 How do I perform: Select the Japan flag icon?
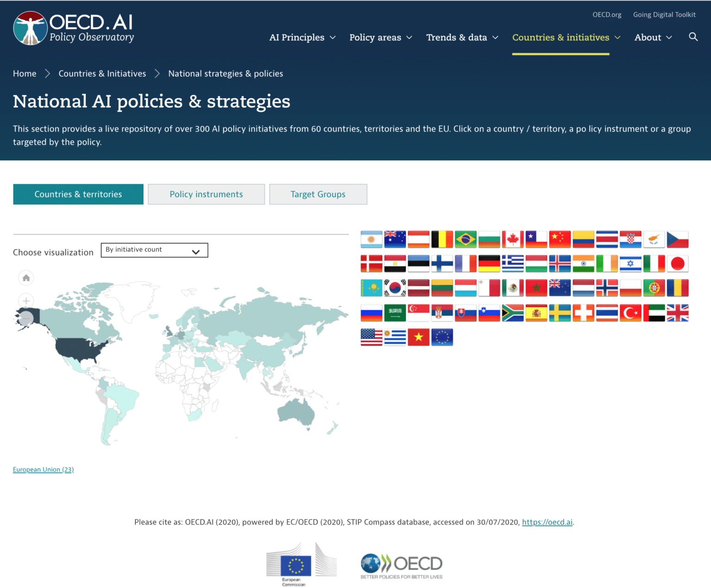(678, 263)
